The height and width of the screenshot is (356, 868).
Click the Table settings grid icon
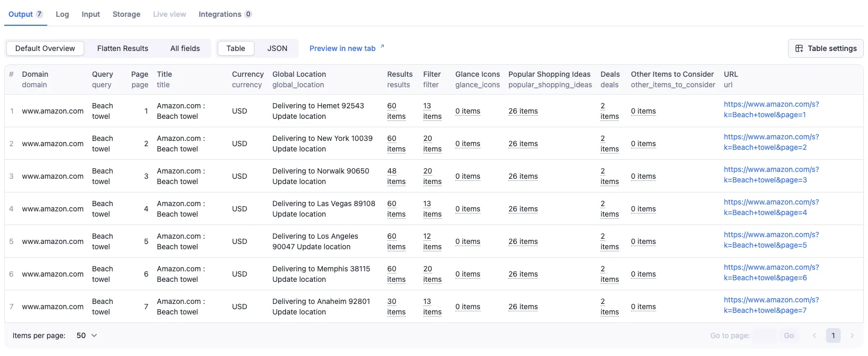click(799, 48)
